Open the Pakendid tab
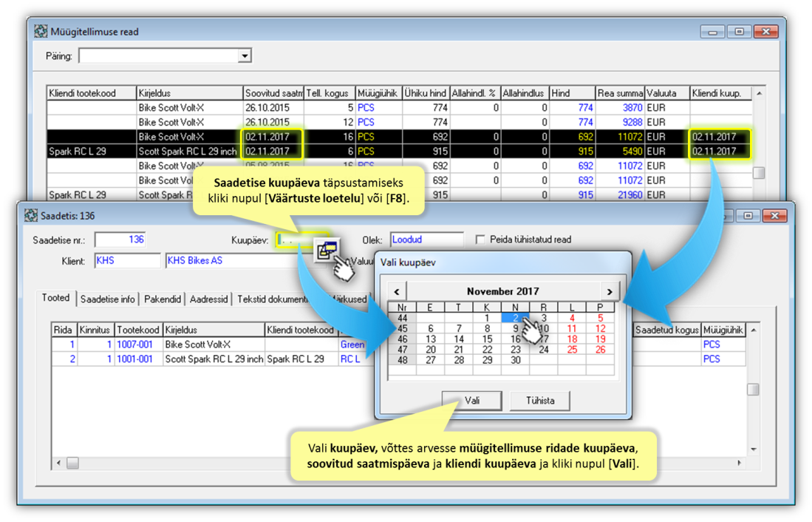 [x=163, y=299]
